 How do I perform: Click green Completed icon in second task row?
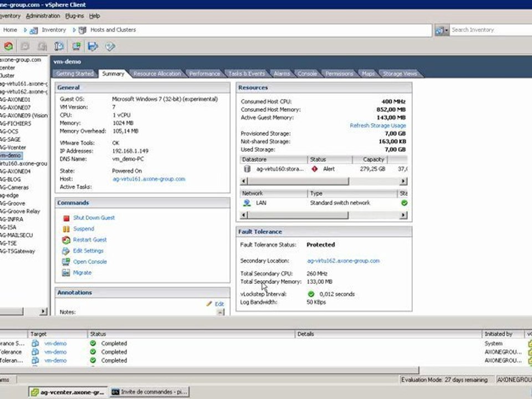point(93,352)
